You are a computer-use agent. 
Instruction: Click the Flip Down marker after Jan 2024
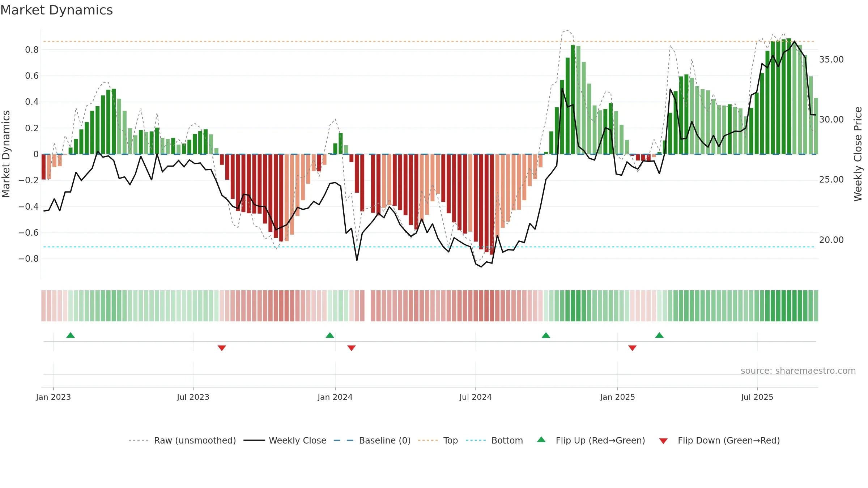tap(352, 348)
